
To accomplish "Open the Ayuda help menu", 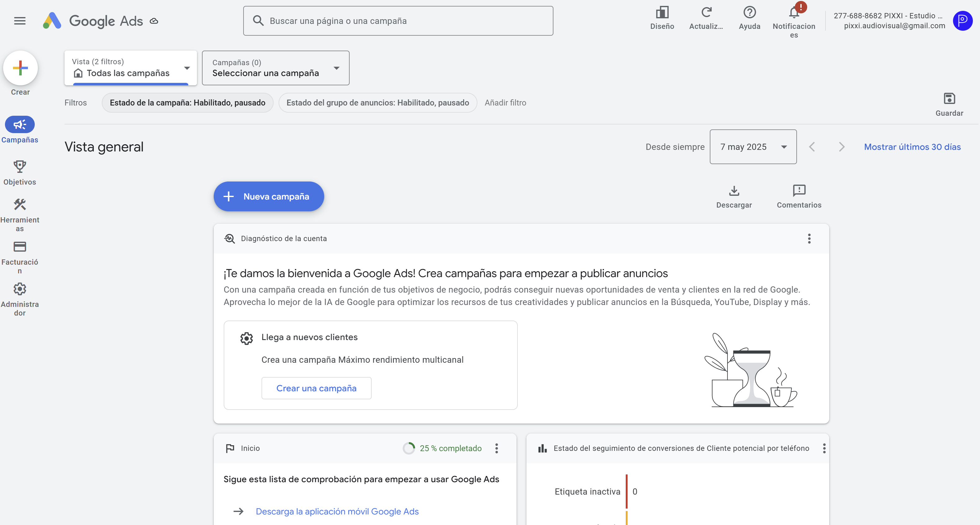I will click(x=750, y=18).
